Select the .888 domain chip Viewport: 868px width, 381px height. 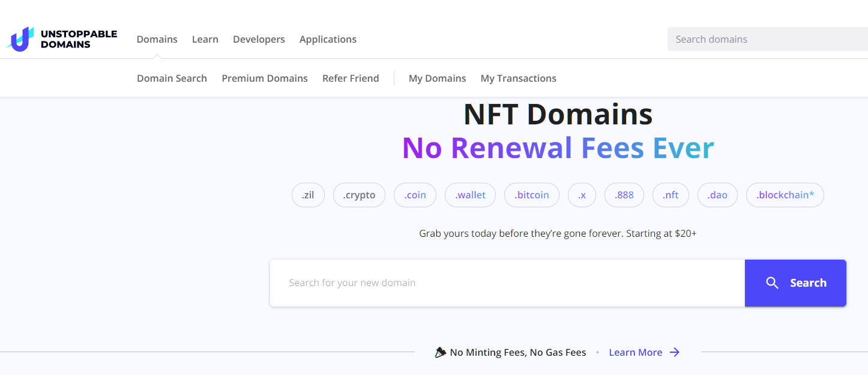624,195
